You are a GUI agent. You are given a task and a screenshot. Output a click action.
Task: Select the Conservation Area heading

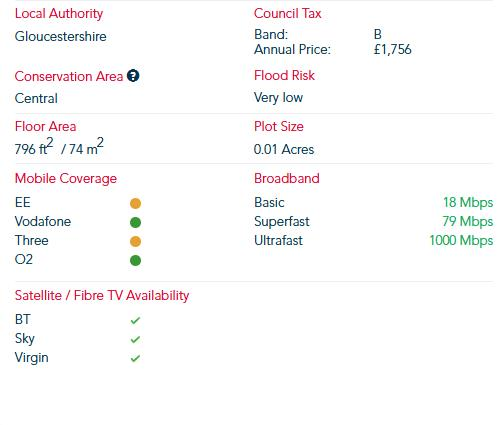click(x=69, y=76)
